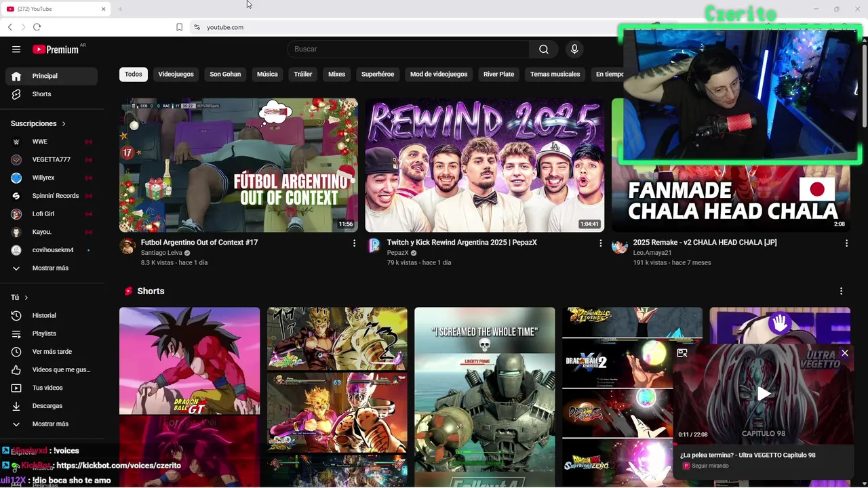The image size is (868, 488).
Task: Expand the Tú section chevron
Action: tap(26, 298)
